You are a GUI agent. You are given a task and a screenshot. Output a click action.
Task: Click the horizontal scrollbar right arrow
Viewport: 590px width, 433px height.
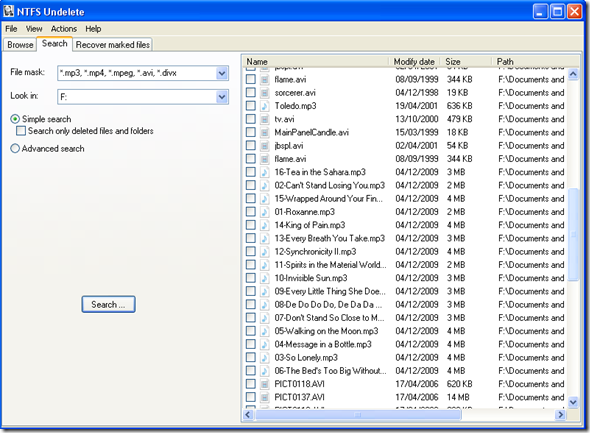click(x=561, y=415)
